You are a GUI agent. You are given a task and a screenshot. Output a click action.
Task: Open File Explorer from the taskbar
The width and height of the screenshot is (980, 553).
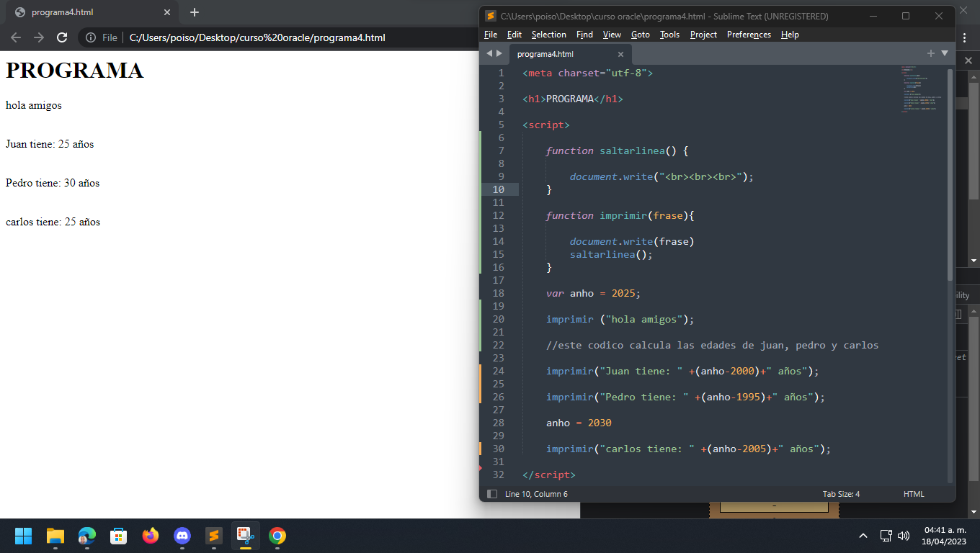click(55, 536)
